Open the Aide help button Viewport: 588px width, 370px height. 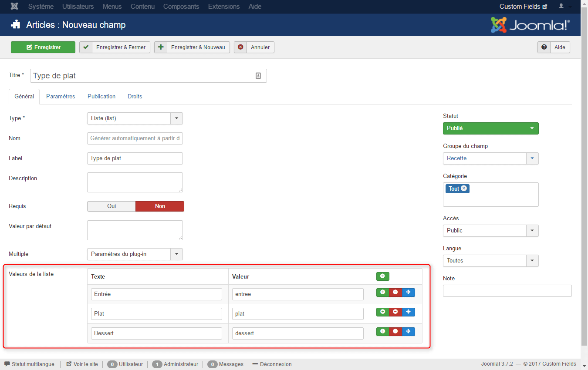point(554,47)
